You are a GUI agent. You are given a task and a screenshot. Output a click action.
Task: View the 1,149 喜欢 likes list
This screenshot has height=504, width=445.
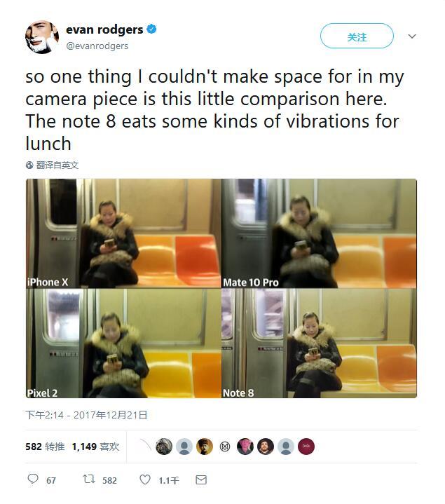[x=95, y=447]
